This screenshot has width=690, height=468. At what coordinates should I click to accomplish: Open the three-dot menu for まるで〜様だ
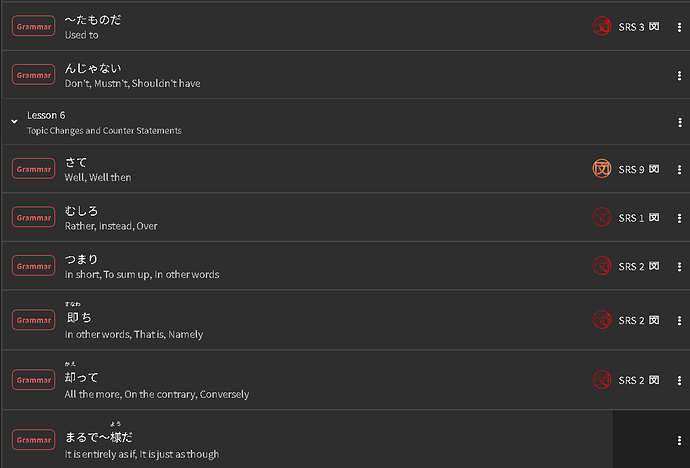click(x=679, y=440)
